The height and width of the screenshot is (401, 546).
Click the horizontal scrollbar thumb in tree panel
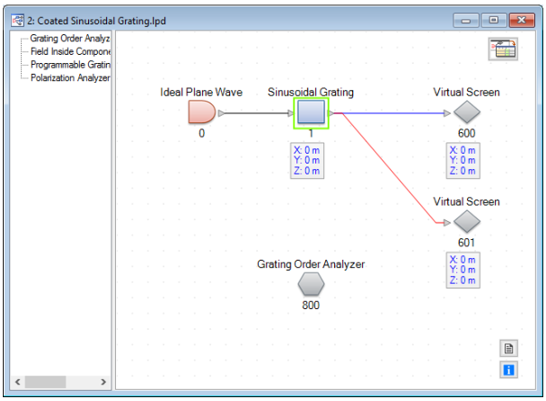tap(45, 382)
